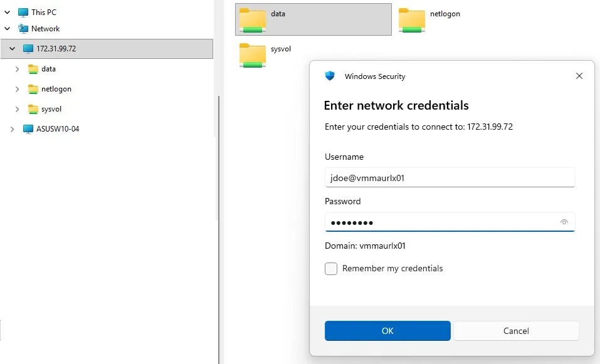The width and height of the screenshot is (600, 364).
Task: Collapse the 172.31.99.72 tree node
Action: tap(13, 49)
